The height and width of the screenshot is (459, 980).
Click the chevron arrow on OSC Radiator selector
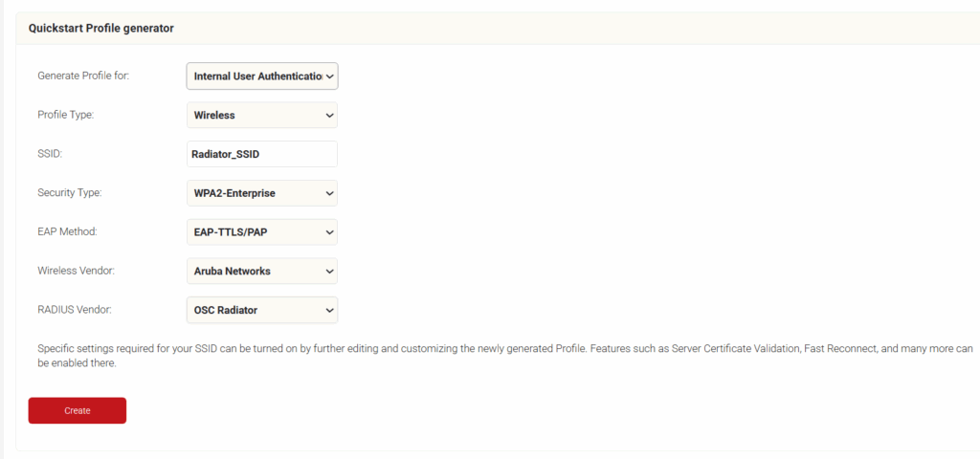click(x=329, y=310)
